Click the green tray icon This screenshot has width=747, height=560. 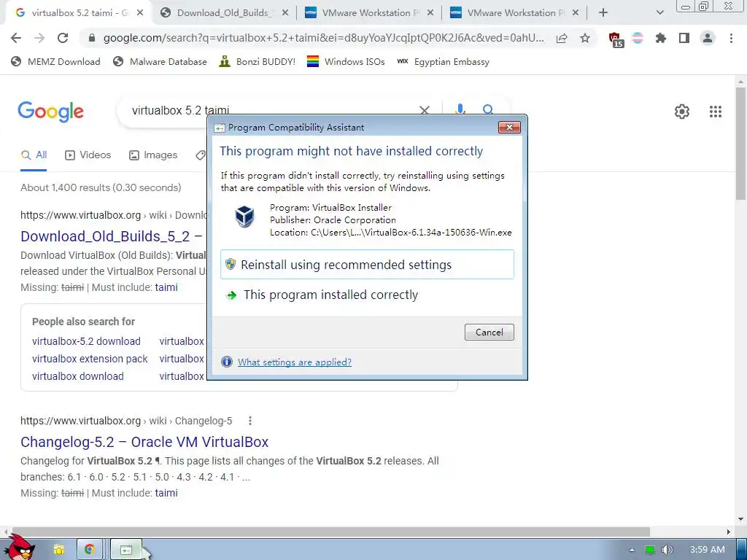coord(650,550)
